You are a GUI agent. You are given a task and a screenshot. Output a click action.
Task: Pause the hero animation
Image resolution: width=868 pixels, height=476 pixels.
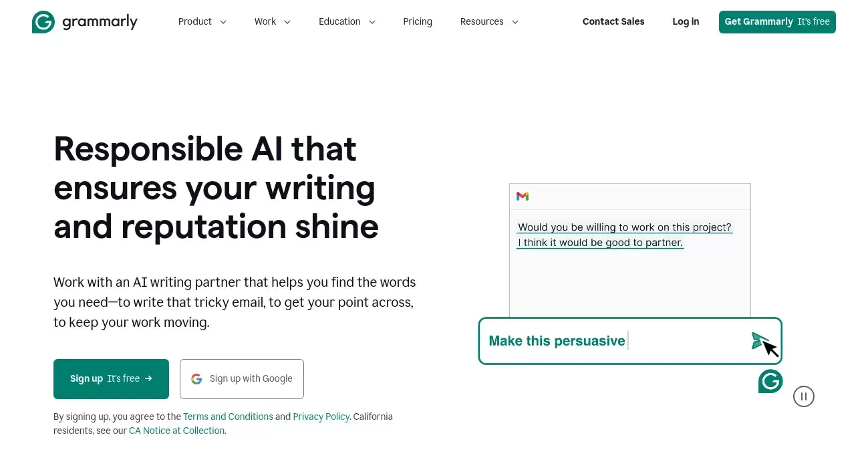click(x=803, y=396)
